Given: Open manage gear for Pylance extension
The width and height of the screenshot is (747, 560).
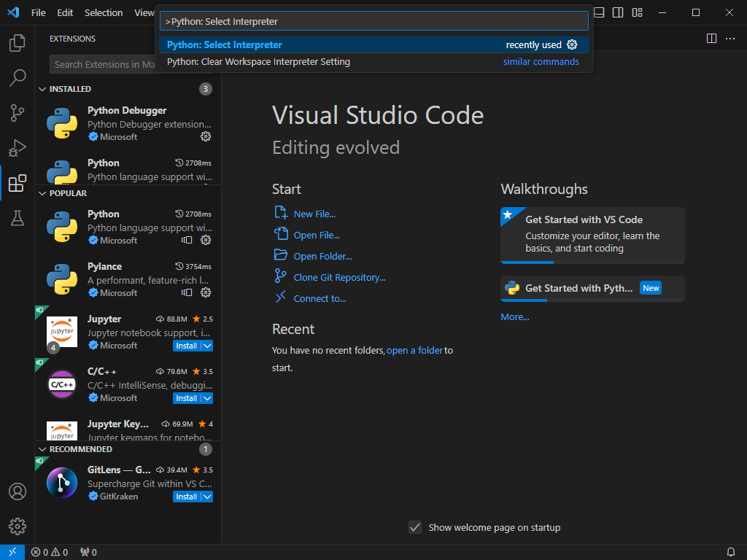Looking at the screenshot, I should [x=206, y=292].
